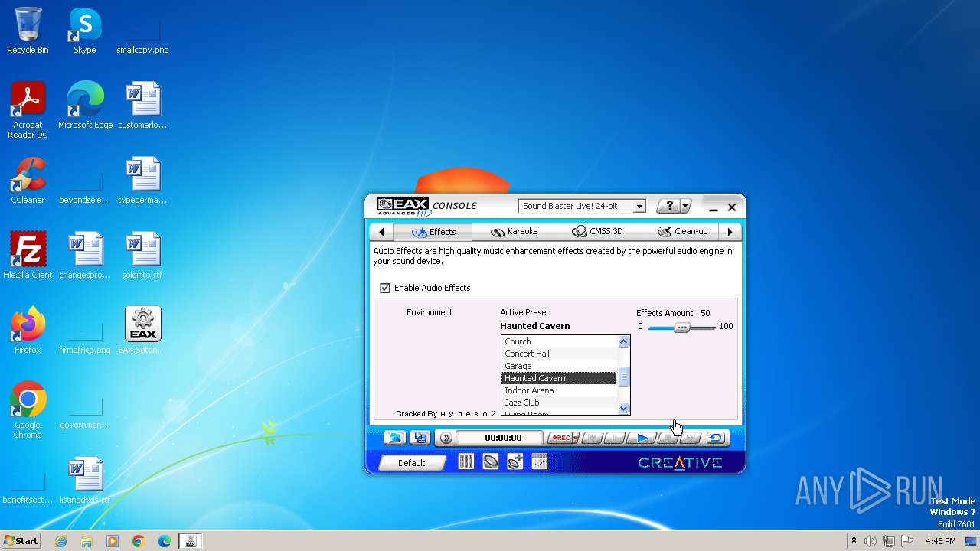Open the Microsoft Edge desktop shortcut

[x=85, y=106]
